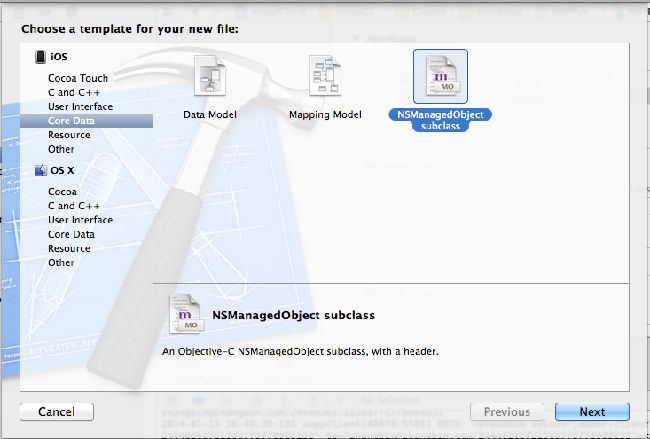Click the Next button
Image resolution: width=650 pixels, height=439 pixels.
[592, 412]
